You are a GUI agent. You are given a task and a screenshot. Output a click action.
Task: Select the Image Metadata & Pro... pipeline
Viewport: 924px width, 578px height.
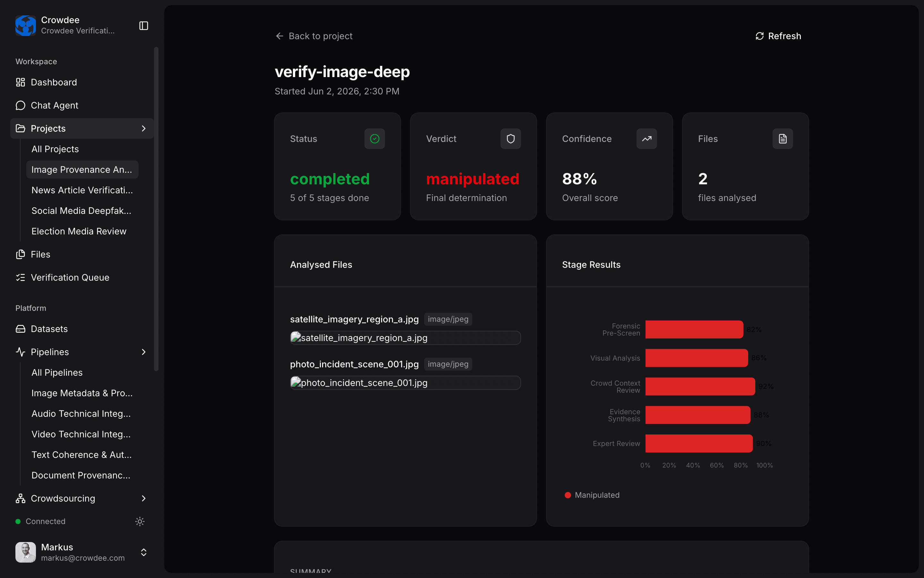82,393
